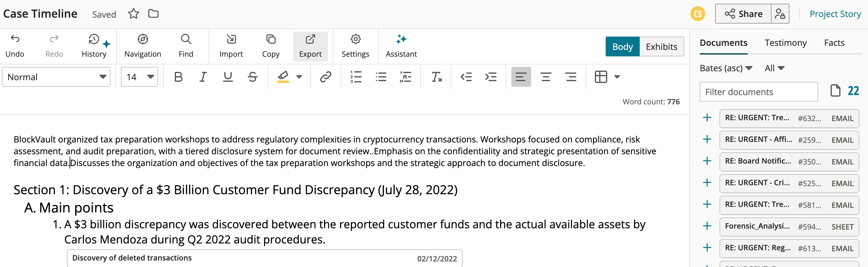This screenshot has width=868, height=267.
Task: Click the Case Timeline title
Action: click(40, 14)
